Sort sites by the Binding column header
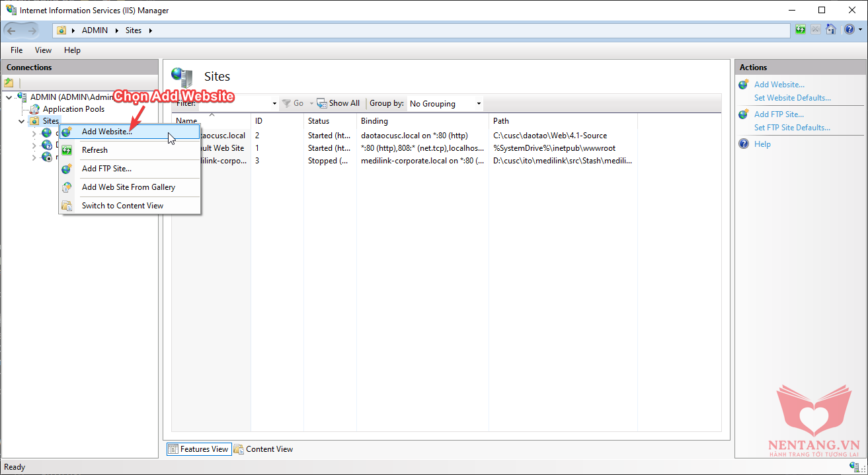This screenshot has width=868, height=475. pos(374,121)
